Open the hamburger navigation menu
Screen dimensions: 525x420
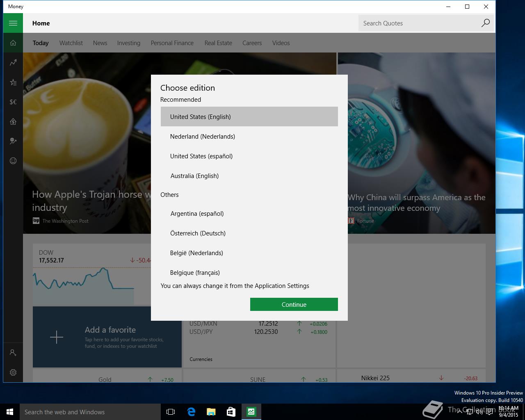pyautogui.click(x=13, y=23)
